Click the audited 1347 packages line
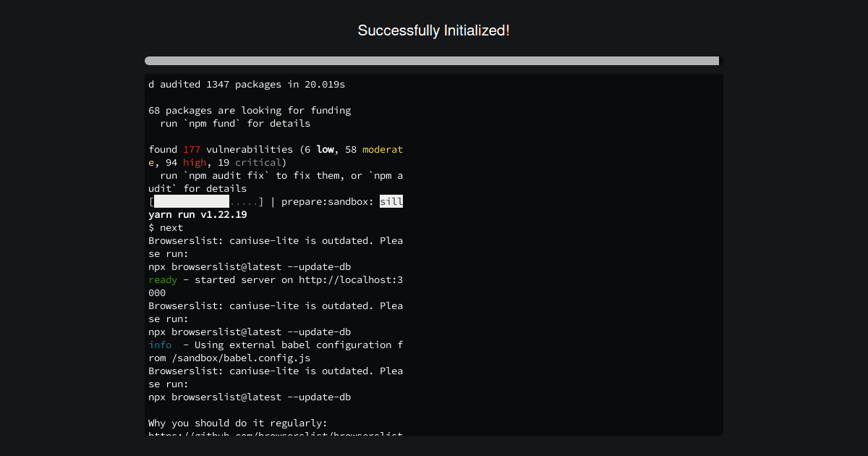The image size is (868, 456). coord(246,84)
